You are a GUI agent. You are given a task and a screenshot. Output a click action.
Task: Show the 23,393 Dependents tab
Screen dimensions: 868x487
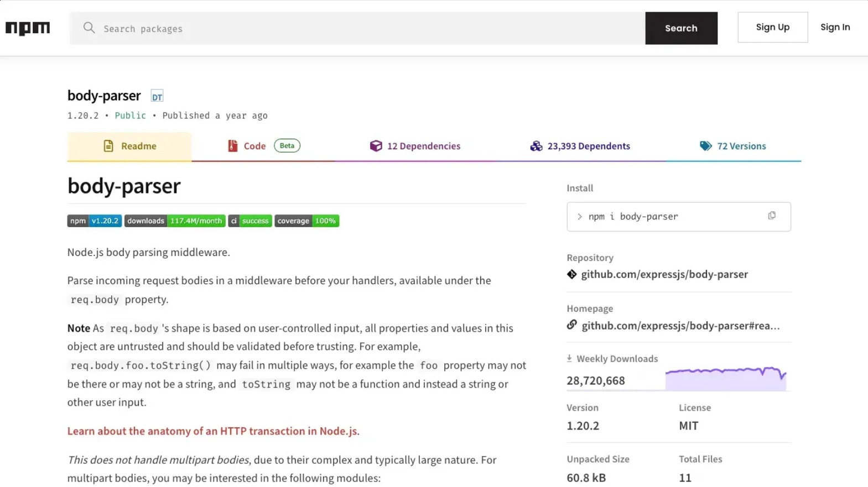[x=580, y=146]
